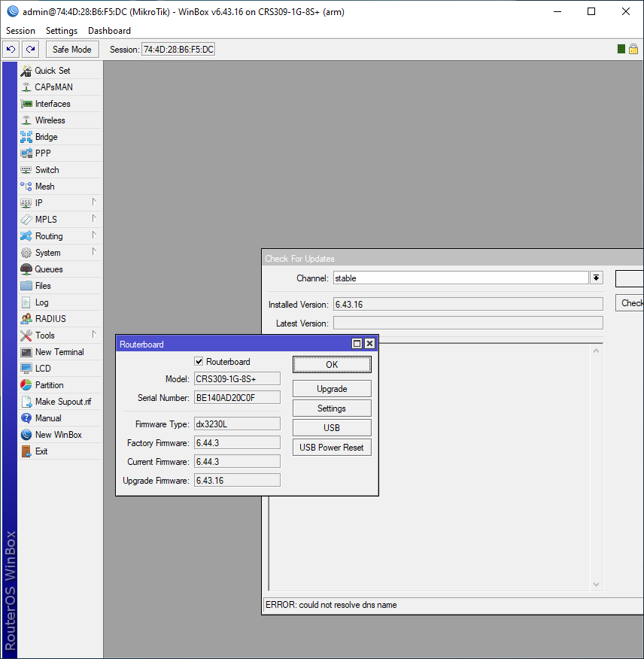This screenshot has width=644, height=659.
Task: Open the Dashboard menu
Action: pyautogui.click(x=109, y=31)
